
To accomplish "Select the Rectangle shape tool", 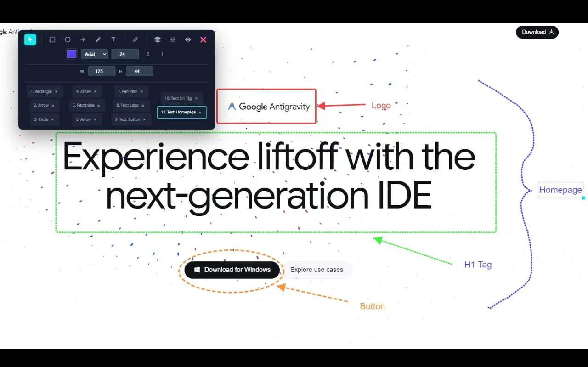I will (52, 40).
